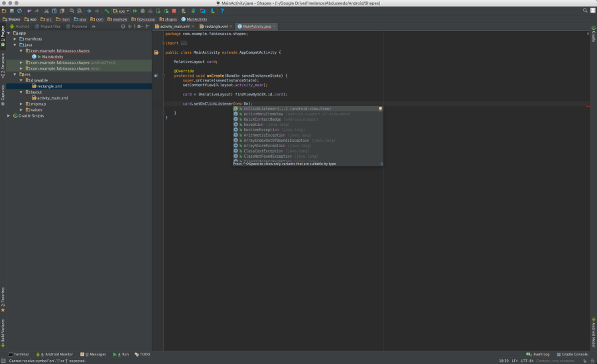Switch to Android project view tab
This screenshot has height=364, width=597.
19,27
